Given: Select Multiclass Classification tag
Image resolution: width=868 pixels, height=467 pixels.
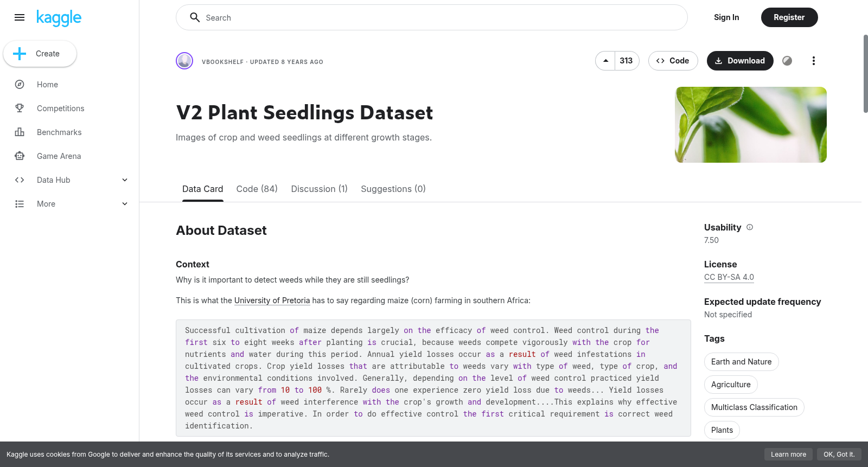Looking at the screenshot, I should tap(754, 407).
